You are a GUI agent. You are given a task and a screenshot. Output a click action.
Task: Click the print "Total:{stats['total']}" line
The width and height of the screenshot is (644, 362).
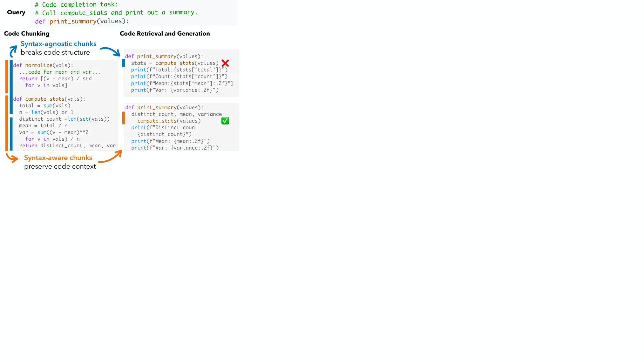179,70
